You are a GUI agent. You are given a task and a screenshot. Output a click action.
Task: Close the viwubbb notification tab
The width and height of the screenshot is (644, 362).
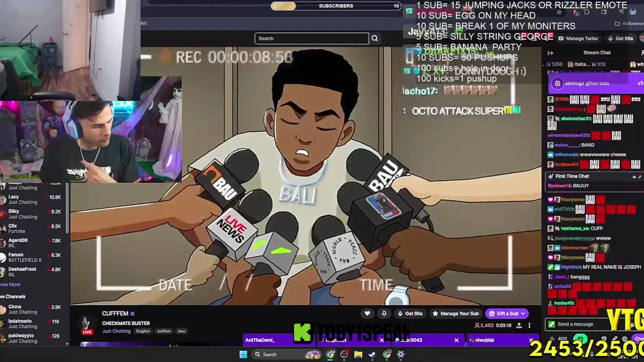pos(531,340)
